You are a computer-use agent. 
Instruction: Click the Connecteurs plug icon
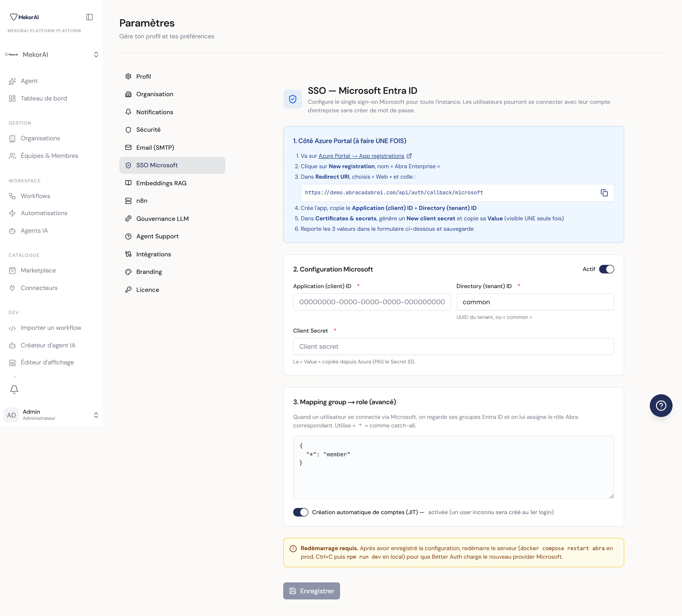(x=13, y=288)
